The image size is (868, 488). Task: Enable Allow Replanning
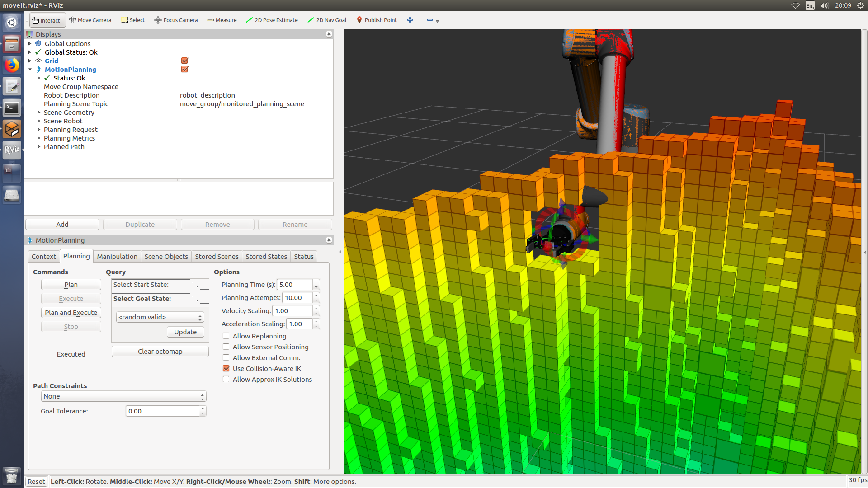(x=226, y=336)
